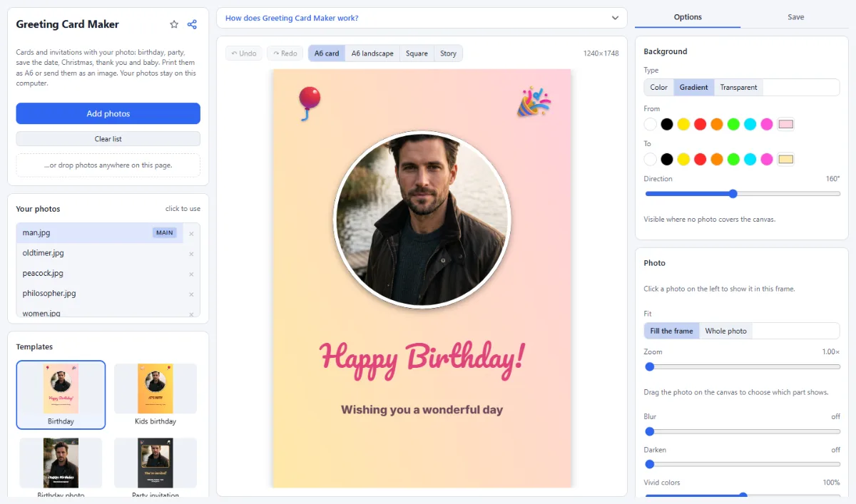The width and height of the screenshot is (856, 504).
Task: Pick red in the From color row
Action: (x=700, y=124)
